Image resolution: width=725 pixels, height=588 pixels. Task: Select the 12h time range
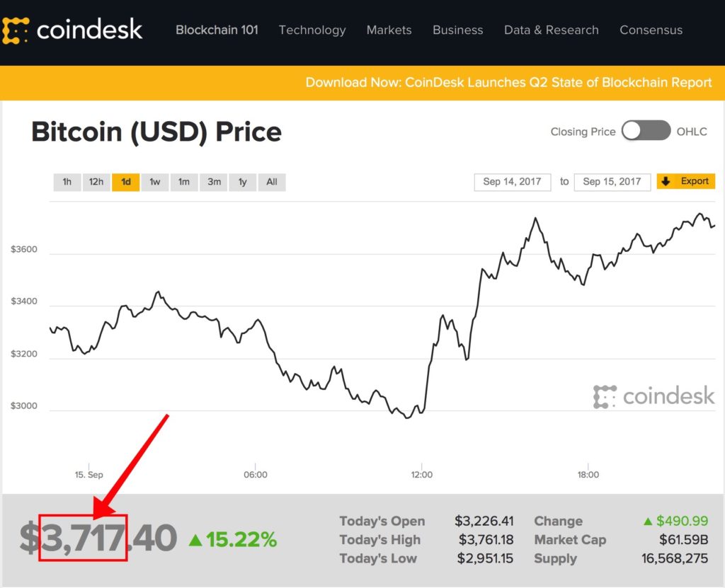pos(96,182)
